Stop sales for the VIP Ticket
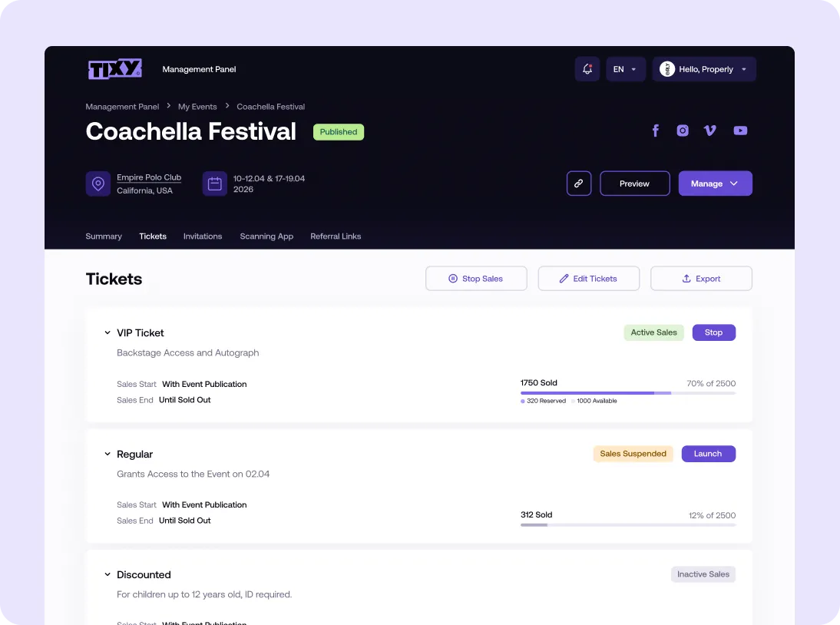840x625 pixels. point(713,332)
